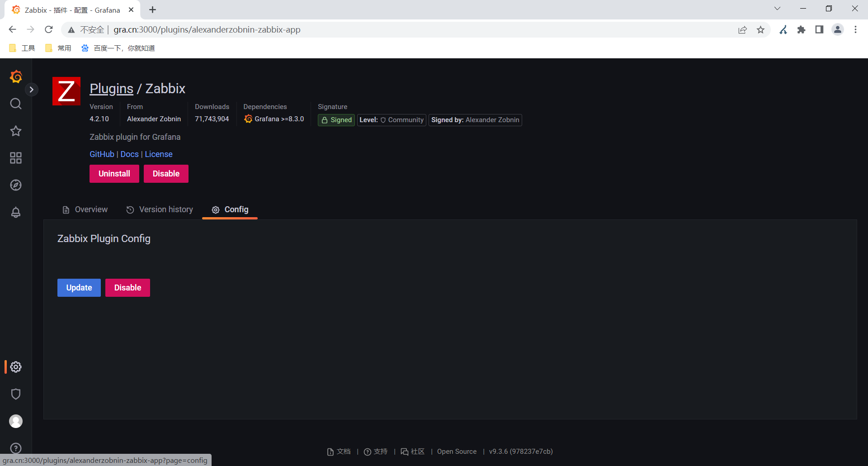Viewport: 868px width, 466px height.
Task: Click the Zabbix plugin logo
Action: (x=66, y=91)
